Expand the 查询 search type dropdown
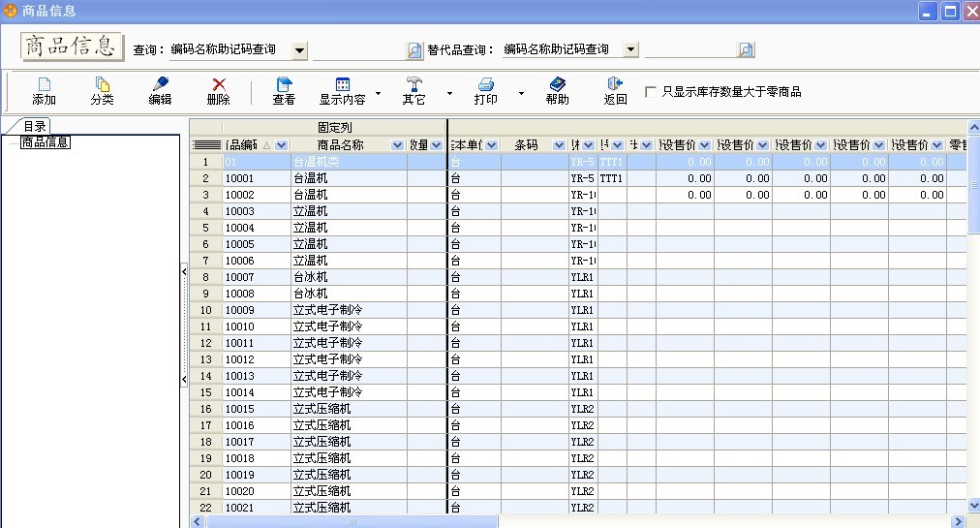The width and height of the screenshot is (980, 528). (299, 49)
